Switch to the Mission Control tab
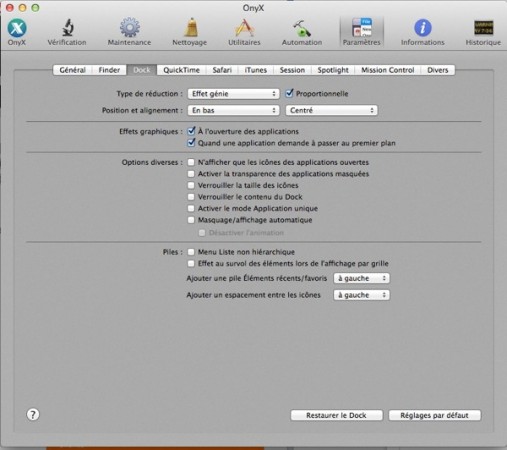 click(x=388, y=70)
